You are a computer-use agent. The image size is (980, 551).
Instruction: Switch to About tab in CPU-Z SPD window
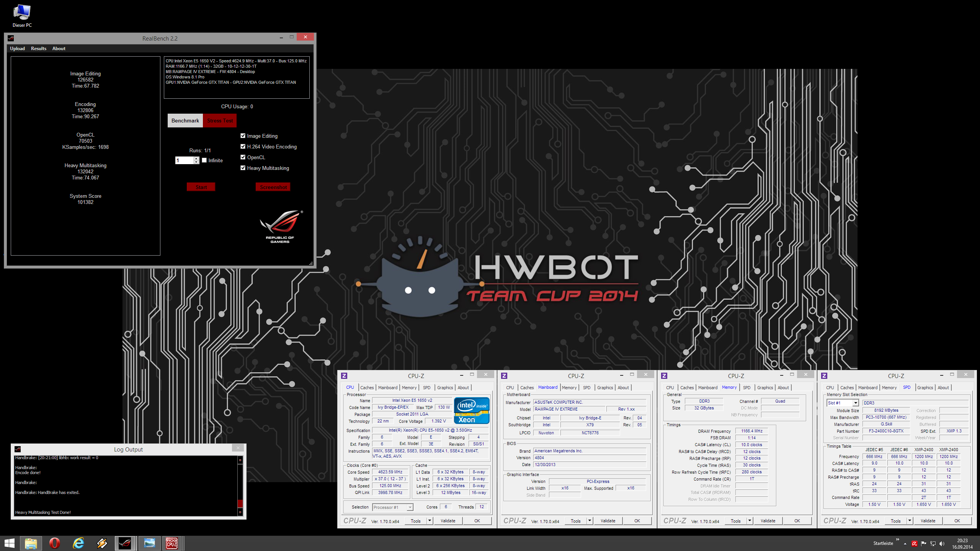pyautogui.click(x=943, y=388)
